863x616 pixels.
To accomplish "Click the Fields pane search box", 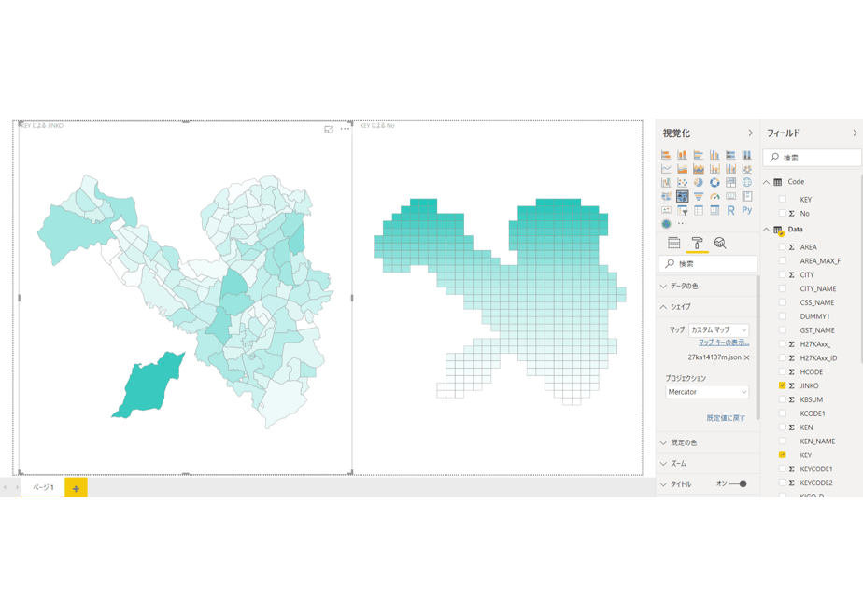I will pos(812,158).
